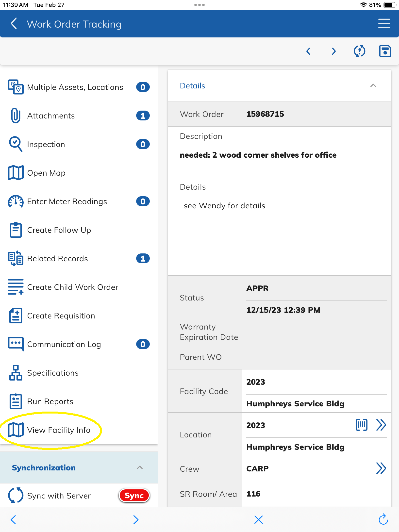Click the sync alert refresh icon in toolbar

point(359,51)
